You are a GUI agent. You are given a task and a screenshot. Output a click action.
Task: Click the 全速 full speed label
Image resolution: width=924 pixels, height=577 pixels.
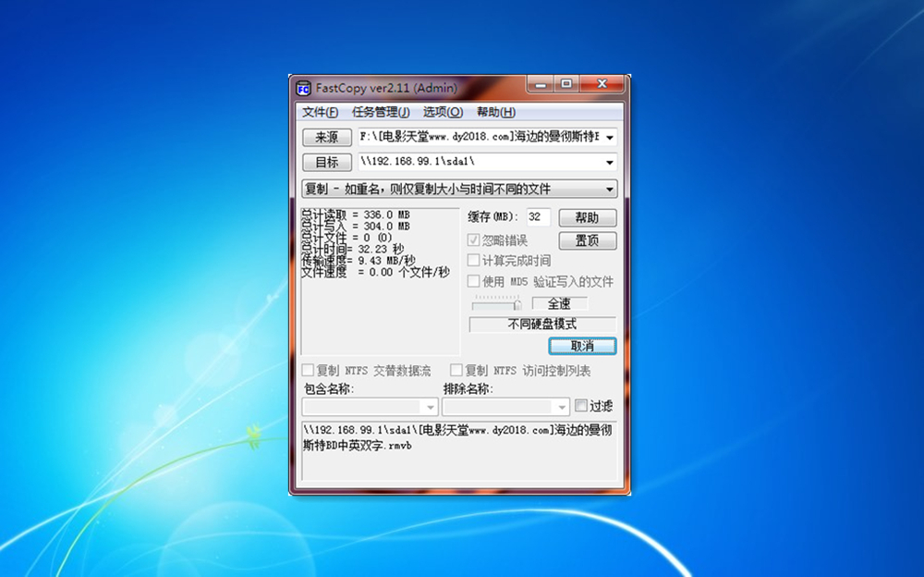pos(559,303)
